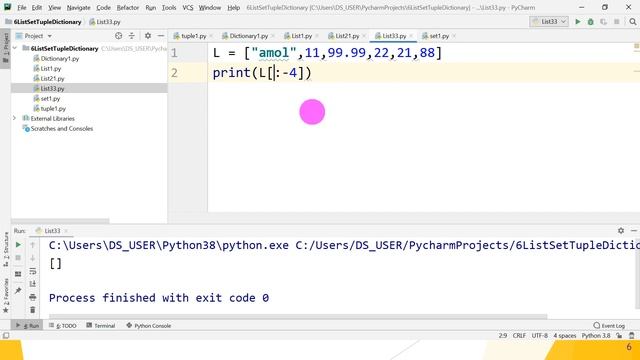The height and width of the screenshot is (360, 640).
Task: Open the run configuration List33 dropdown
Action: click(x=549, y=22)
